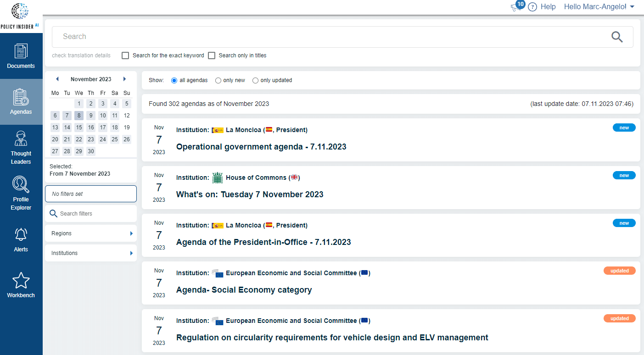Click the search magnifier icon
This screenshot has height=355, width=644.
point(617,37)
